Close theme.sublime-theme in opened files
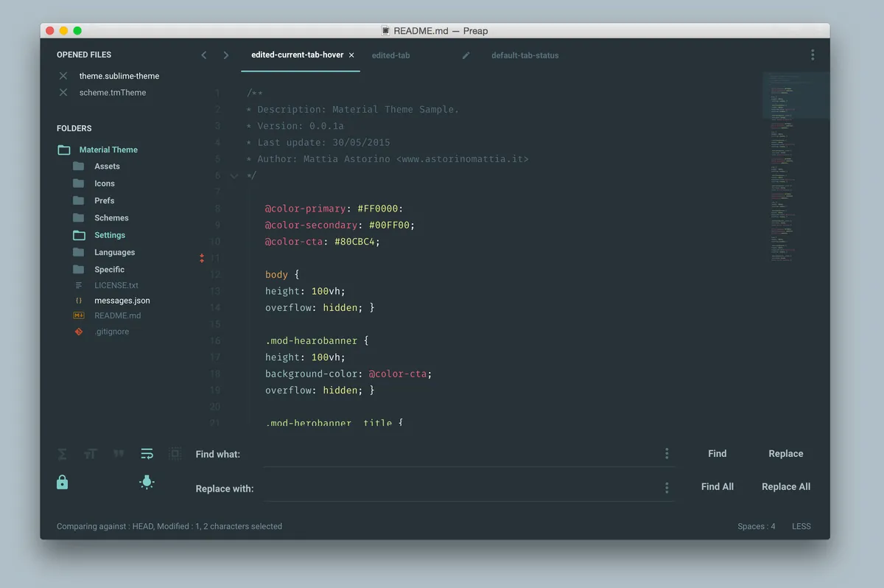 tap(63, 76)
